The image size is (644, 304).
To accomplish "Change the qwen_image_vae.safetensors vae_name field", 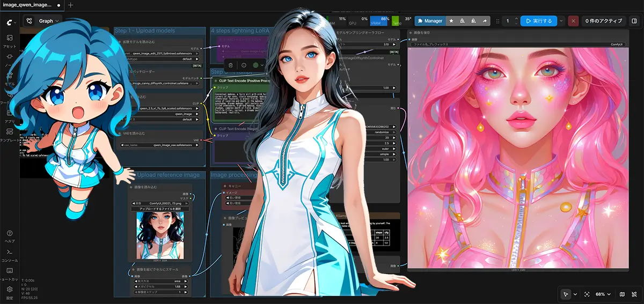I will pyautogui.click(x=160, y=144).
